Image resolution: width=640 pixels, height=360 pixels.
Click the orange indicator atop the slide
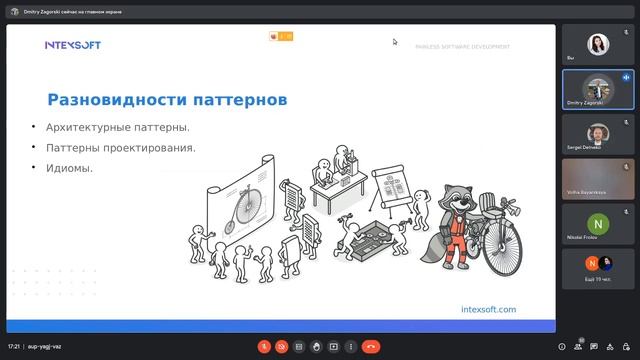[281, 36]
